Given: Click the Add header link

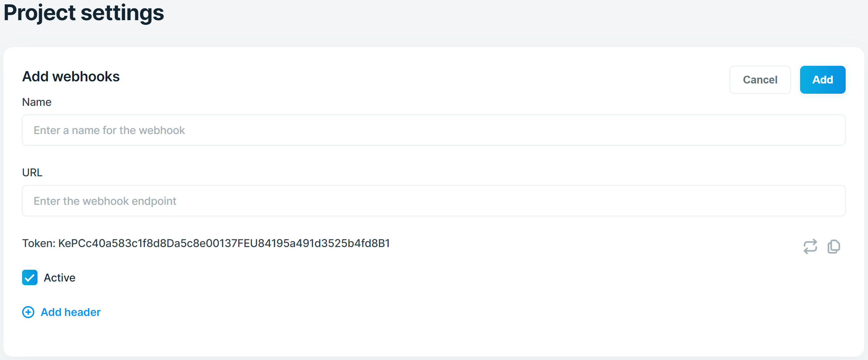Looking at the screenshot, I should 70,312.
